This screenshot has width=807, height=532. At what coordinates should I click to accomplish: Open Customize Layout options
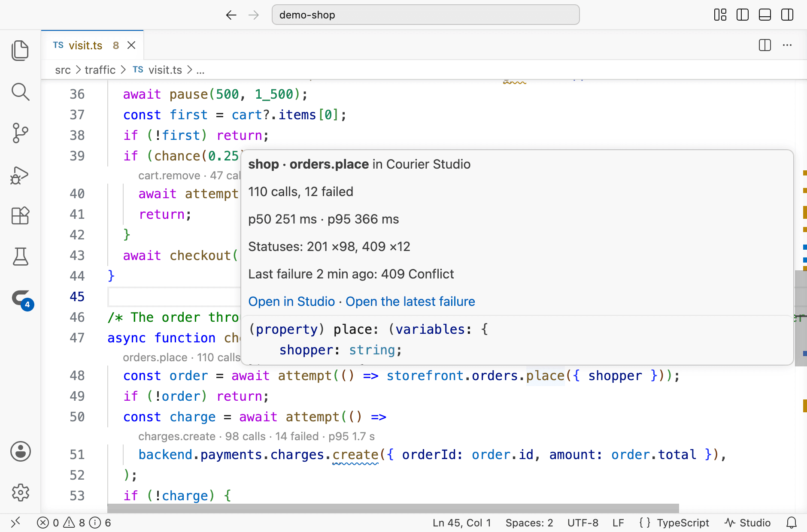pos(720,15)
